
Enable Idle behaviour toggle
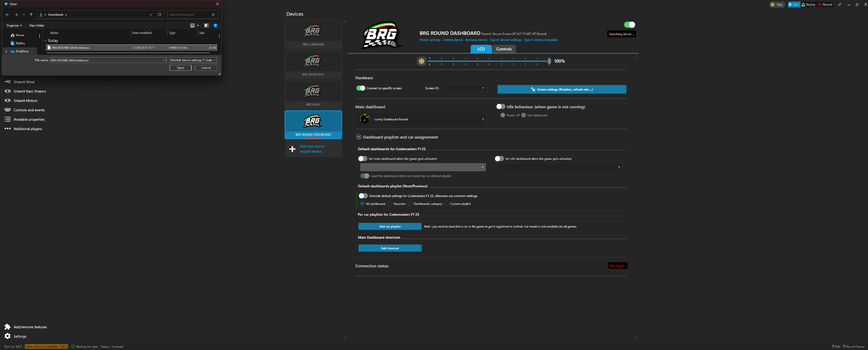point(501,106)
